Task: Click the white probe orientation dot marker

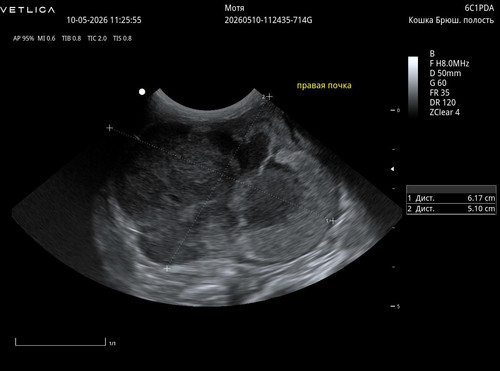Action: coord(142,92)
